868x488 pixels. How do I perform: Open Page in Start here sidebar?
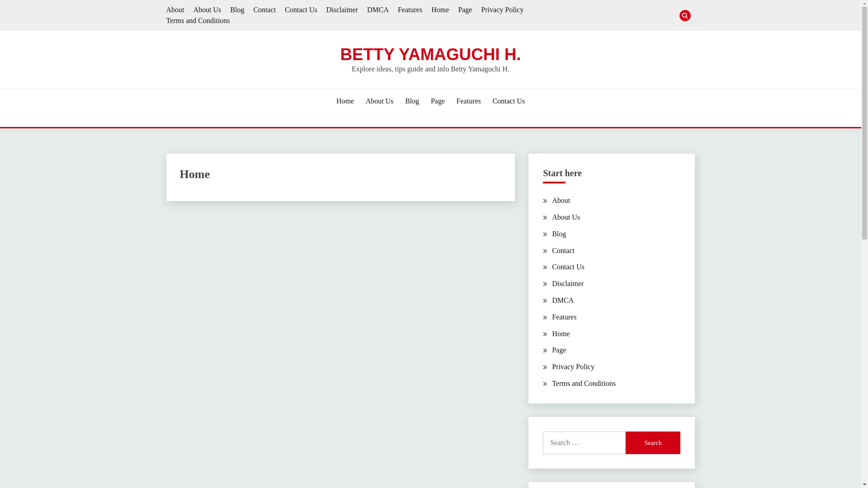tap(559, 350)
